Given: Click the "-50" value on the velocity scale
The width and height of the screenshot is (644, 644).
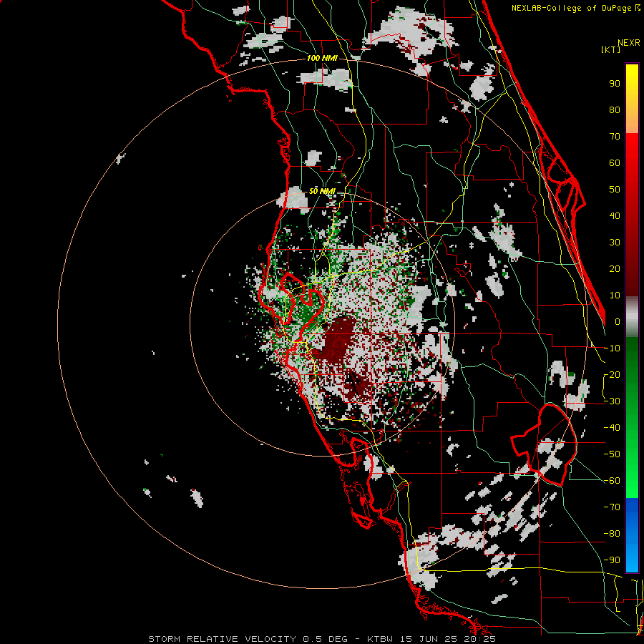Looking at the screenshot, I should pyautogui.click(x=612, y=454).
